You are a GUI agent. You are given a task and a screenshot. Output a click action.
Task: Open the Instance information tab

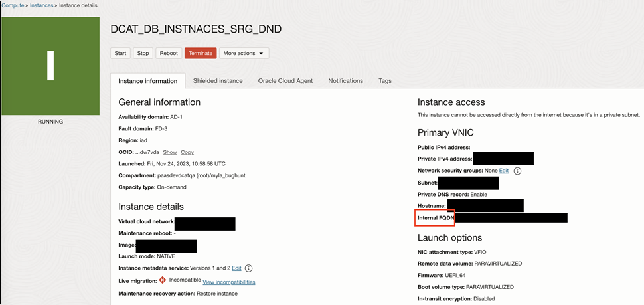coord(148,81)
